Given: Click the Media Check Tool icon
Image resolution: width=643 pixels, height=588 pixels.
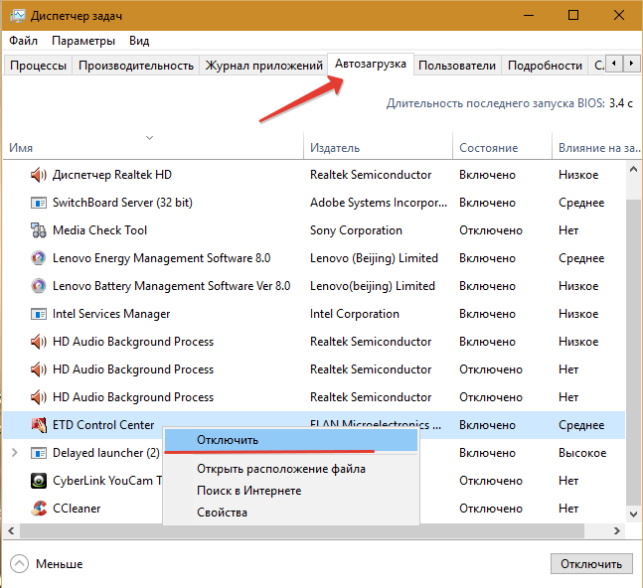Looking at the screenshot, I should click(x=39, y=230).
